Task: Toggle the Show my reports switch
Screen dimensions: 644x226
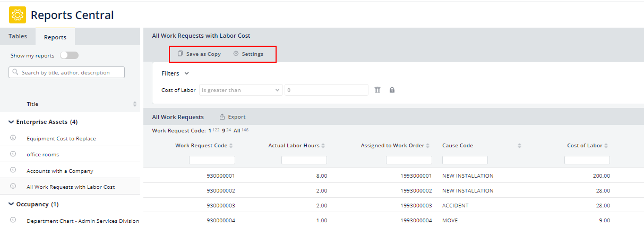Action: tap(69, 55)
